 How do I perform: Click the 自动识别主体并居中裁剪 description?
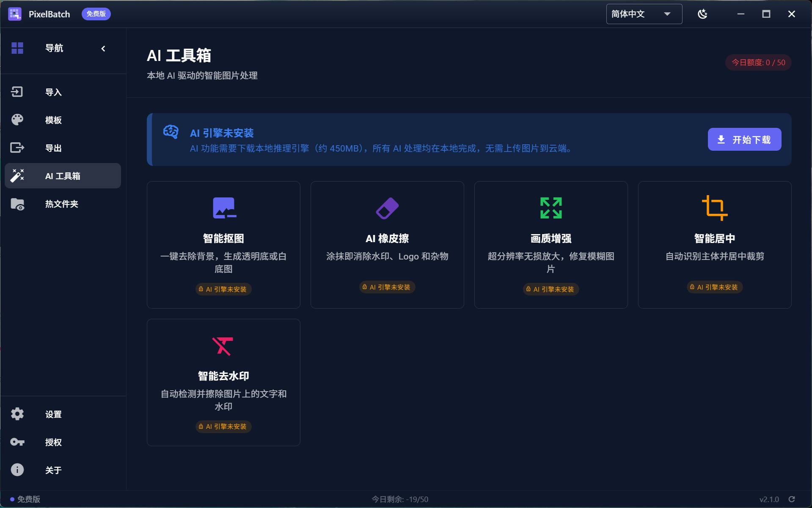pos(715,256)
